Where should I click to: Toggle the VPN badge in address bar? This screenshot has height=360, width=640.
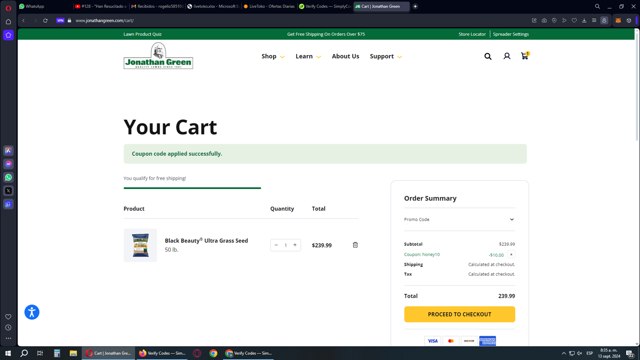point(60,20)
